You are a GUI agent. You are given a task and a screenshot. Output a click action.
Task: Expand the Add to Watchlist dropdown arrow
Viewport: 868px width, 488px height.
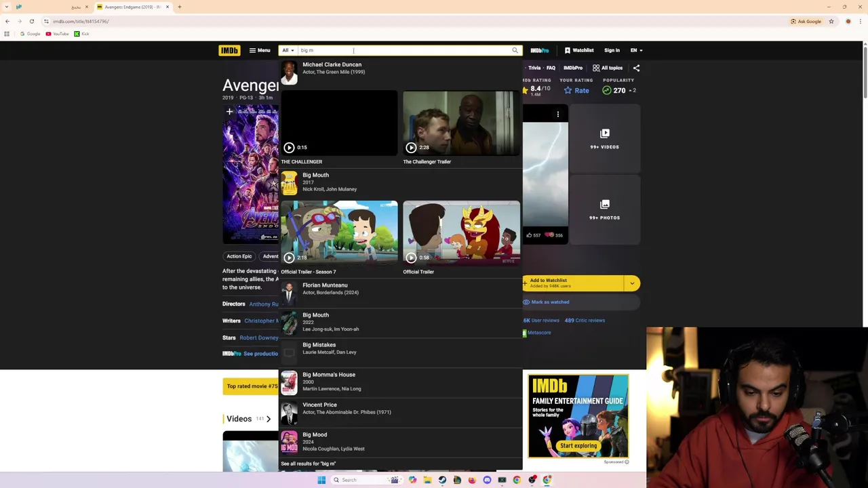632,283
